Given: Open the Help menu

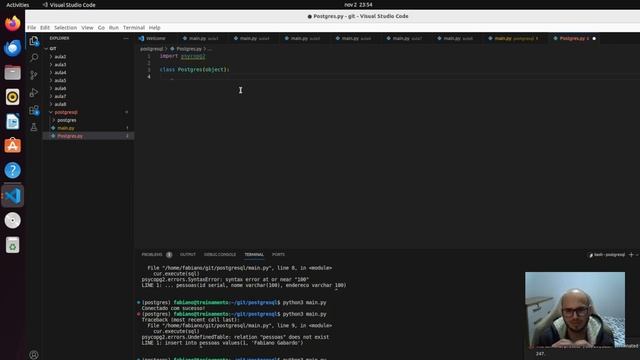Looking at the screenshot, I should pos(154,28).
